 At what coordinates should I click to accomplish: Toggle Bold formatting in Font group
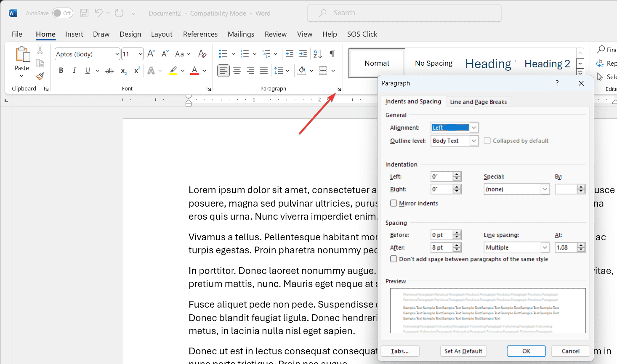click(61, 71)
